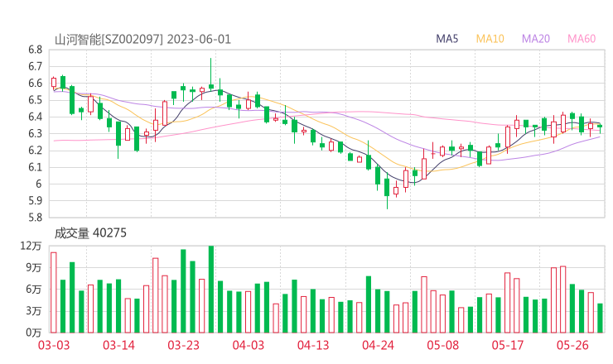This screenshot has width=613, height=364.
Task: Click the 6.1 price axis label
Action: coord(35,167)
